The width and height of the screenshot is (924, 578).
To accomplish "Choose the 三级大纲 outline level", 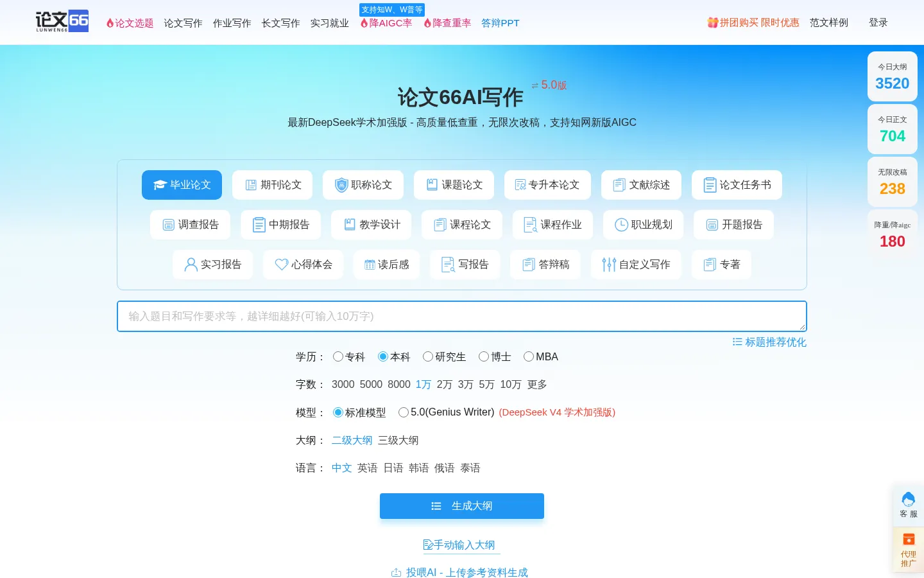I will pyautogui.click(x=398, y=441).
